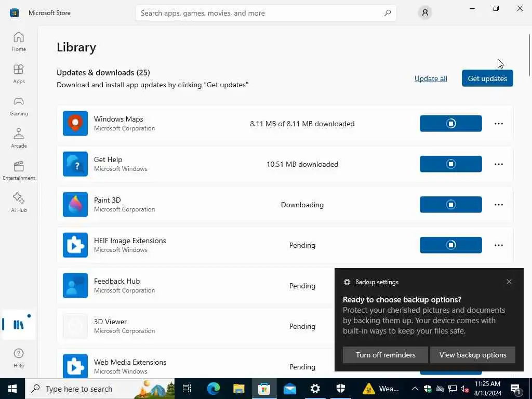Stop the Windows Maps download
The height and width of the screenshot is (399, 532).
click(450, 124)
